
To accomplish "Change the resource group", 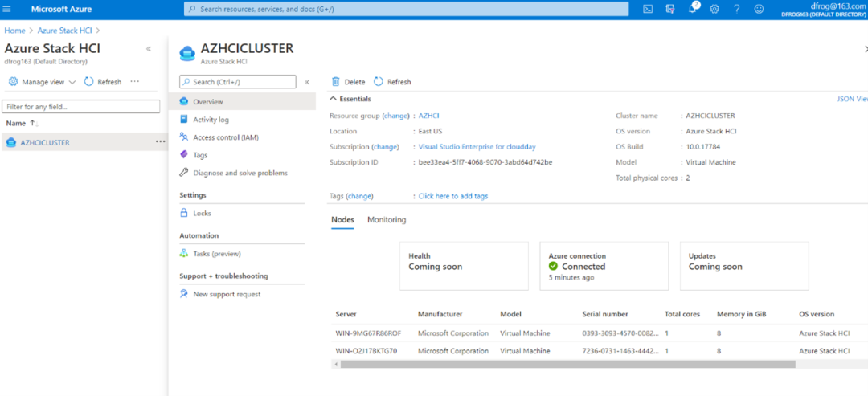I will pyautogui.click(x=395, y=116).
